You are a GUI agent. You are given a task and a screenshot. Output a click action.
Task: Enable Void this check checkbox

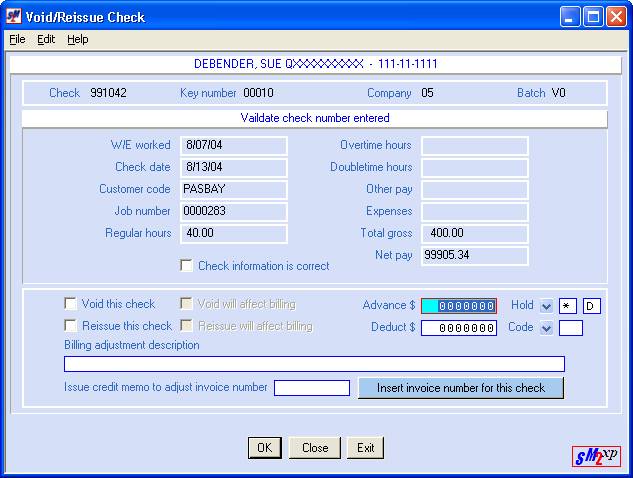70,304
